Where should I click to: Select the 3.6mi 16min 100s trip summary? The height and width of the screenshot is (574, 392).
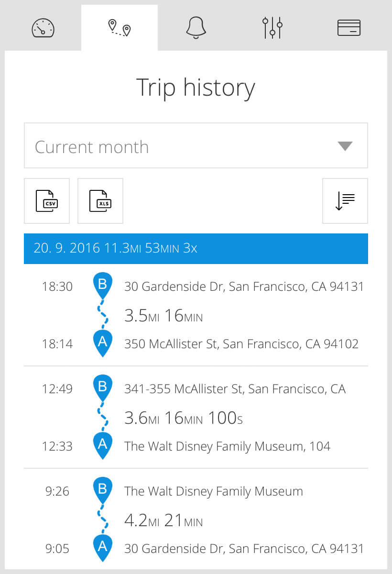point(184,418)
